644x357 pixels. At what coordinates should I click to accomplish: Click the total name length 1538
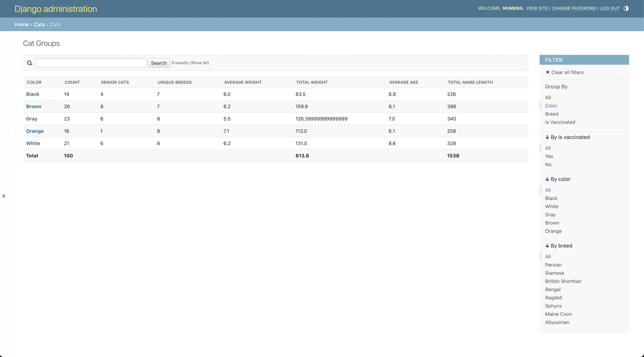(453, 156)
